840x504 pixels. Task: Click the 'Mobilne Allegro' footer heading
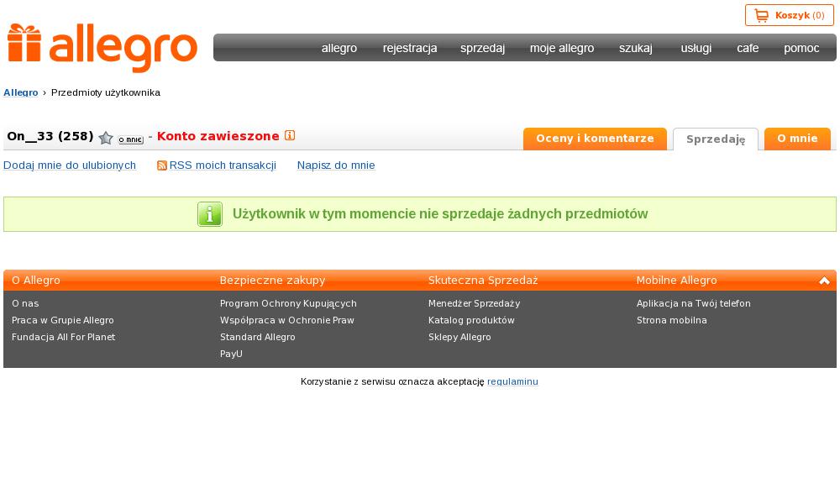pyautogui.click(x=676, y=280)
